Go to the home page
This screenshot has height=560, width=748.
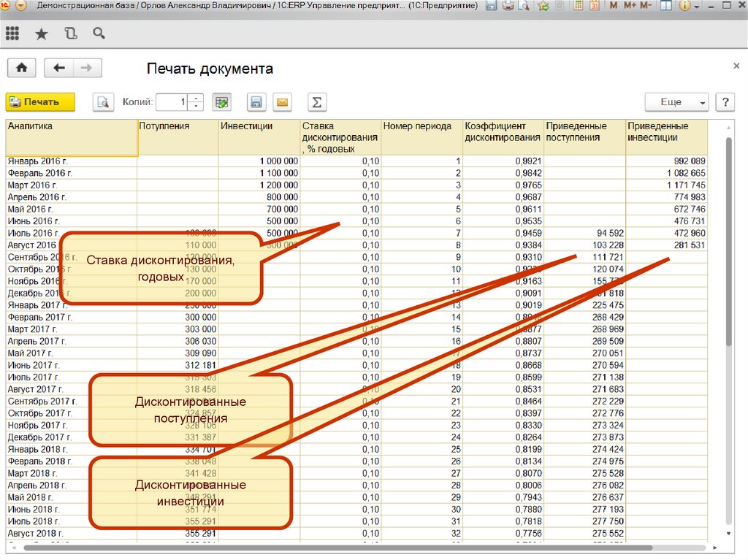(x=22, y=68)
